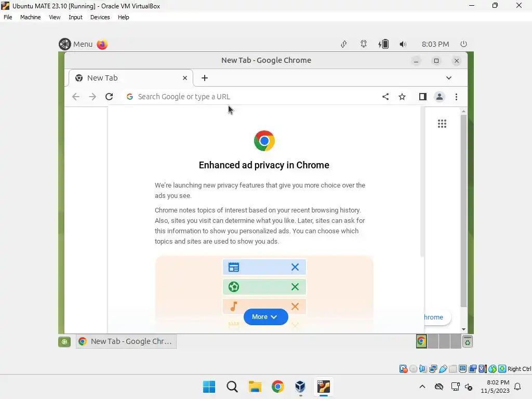Expand Windows hidden tray icons chevron
Image resolution: width=532 pixels, height=399 pixels.
pyautogui.click(x=422, y=387)
